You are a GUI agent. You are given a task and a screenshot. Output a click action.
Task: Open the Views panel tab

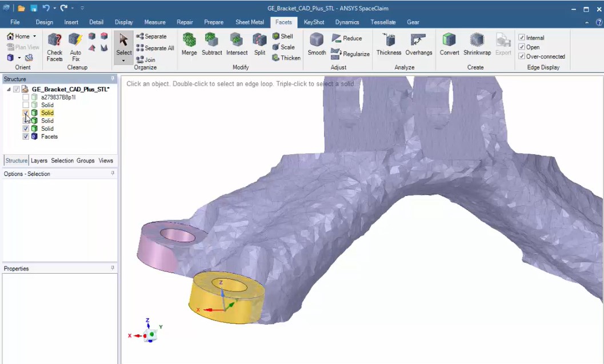[106, 161]
